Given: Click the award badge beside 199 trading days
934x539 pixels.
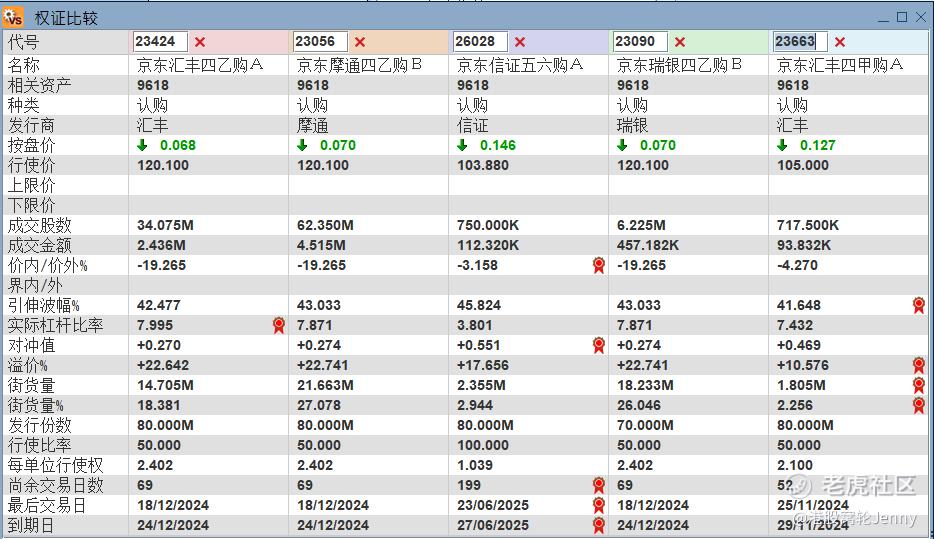Looking at the screenshot, I should click(599, 485).
